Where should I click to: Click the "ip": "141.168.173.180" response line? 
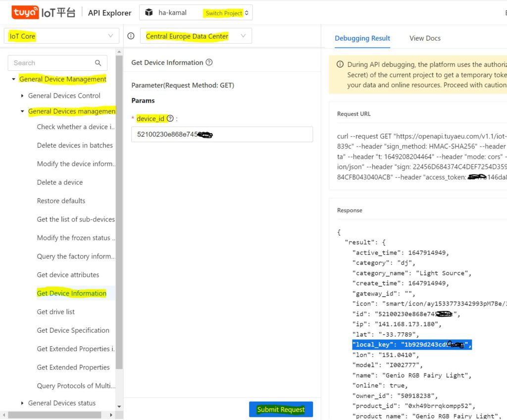(x=397, y=324)
